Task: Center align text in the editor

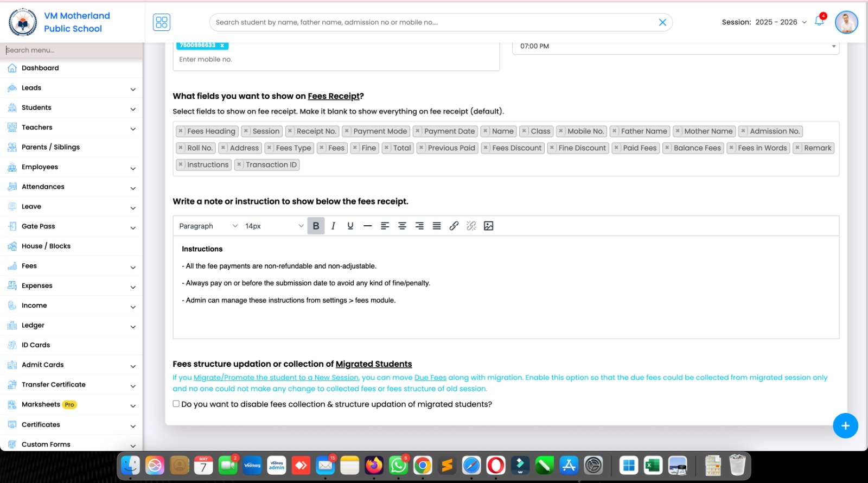Action: (403, 226)
